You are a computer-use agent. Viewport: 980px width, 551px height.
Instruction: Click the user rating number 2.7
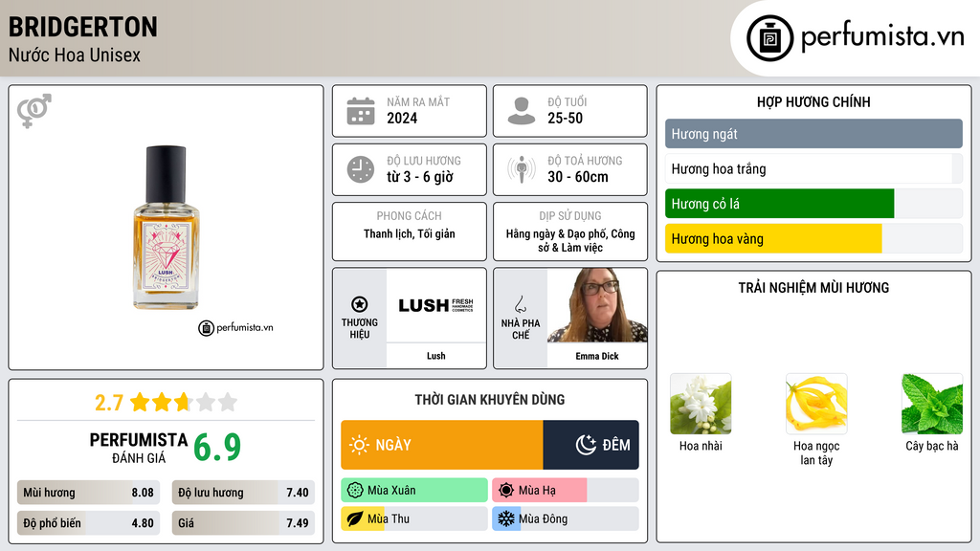[109, 403]
